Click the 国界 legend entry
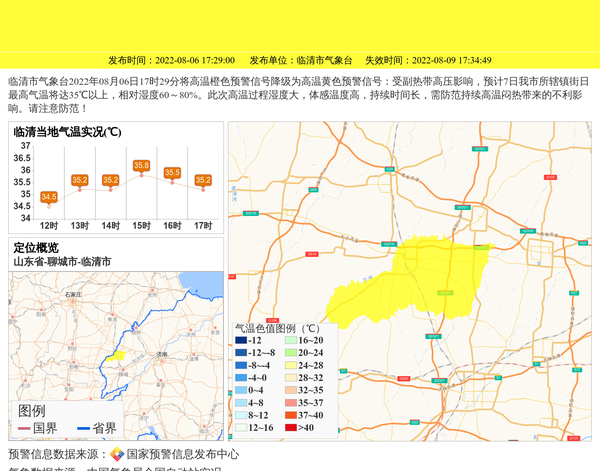Screen dimensions: 600x471 point(39,428)
